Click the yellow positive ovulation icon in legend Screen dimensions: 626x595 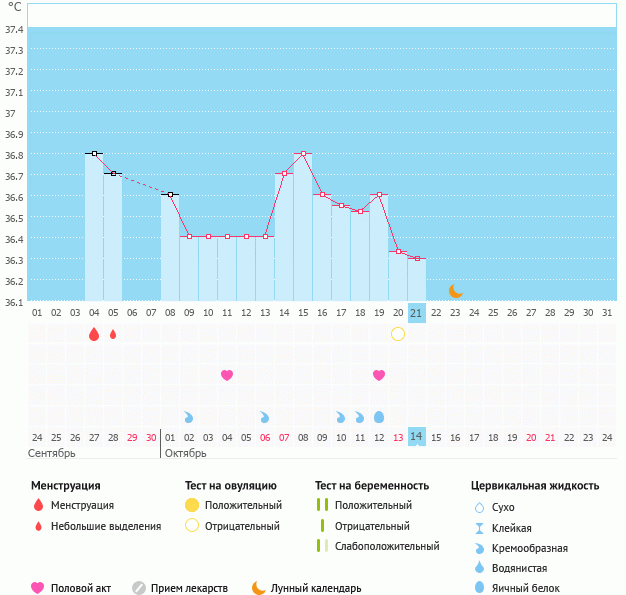[x=192, y=505]
